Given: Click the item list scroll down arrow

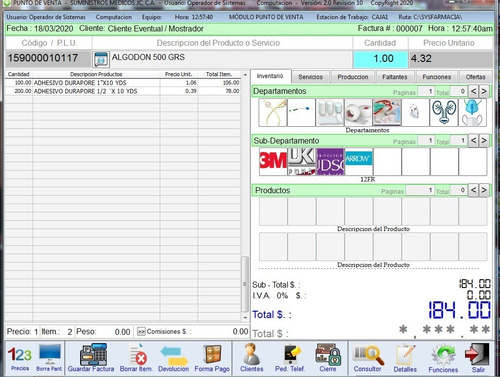Looking at the screenshot, I should tap(245, 318).
